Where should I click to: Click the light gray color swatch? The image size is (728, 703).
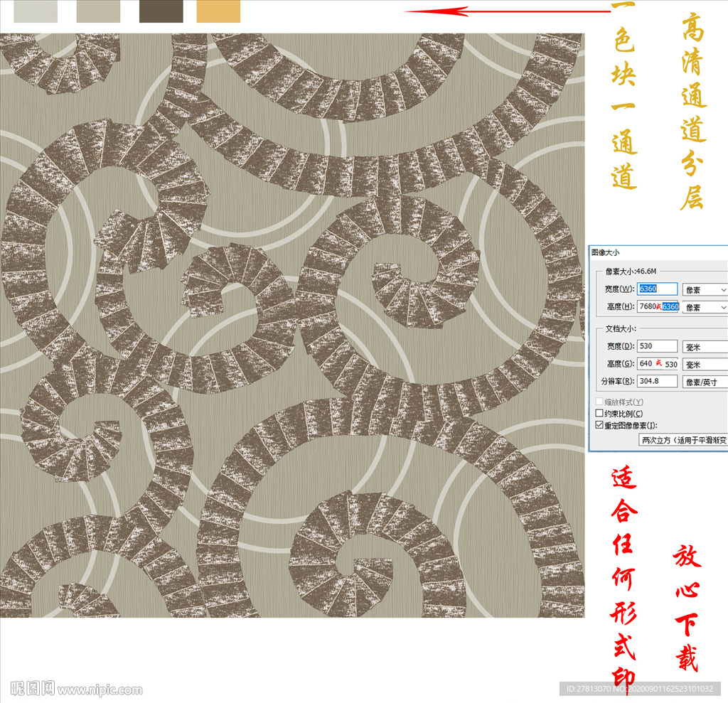click(36, 11)
